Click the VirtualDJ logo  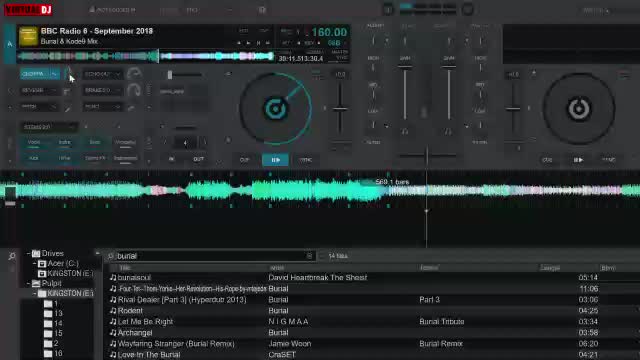(x=28, y=9)
